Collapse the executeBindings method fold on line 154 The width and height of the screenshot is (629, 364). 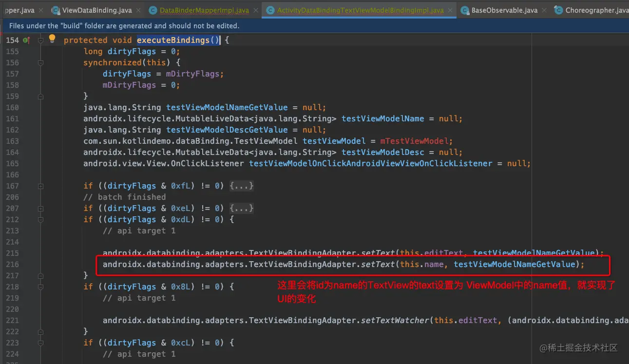tap(40, 40)
